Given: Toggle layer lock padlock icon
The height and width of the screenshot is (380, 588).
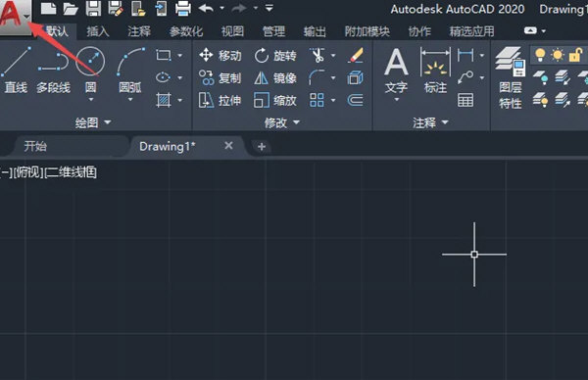Looking at the screenshot, I should pyautogui.click(x=575, y=55).
